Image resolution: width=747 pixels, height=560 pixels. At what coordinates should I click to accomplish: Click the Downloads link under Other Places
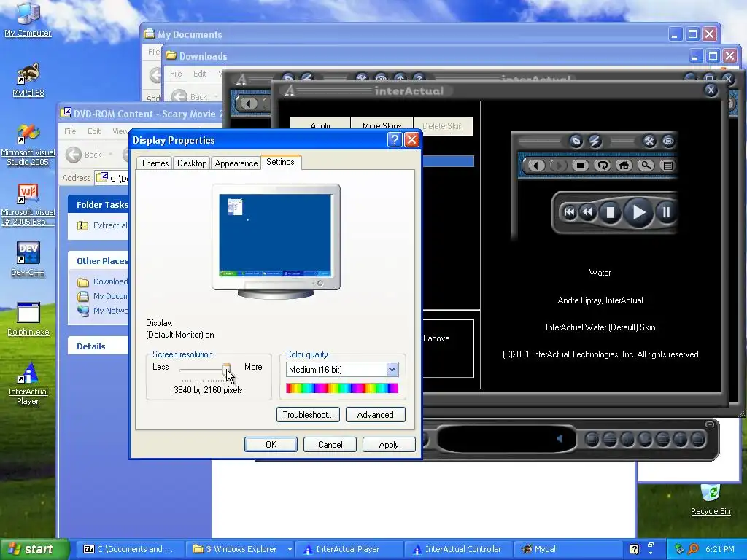[x=110, y=281]
